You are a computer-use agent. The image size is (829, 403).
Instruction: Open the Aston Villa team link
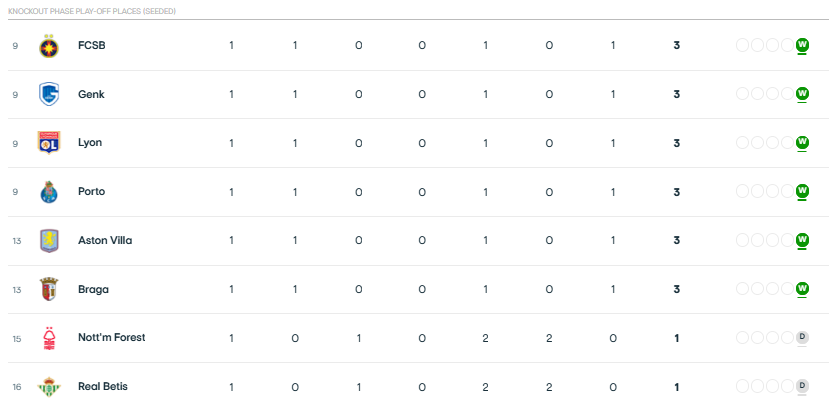pyautogui.click(x=105, y=241)
